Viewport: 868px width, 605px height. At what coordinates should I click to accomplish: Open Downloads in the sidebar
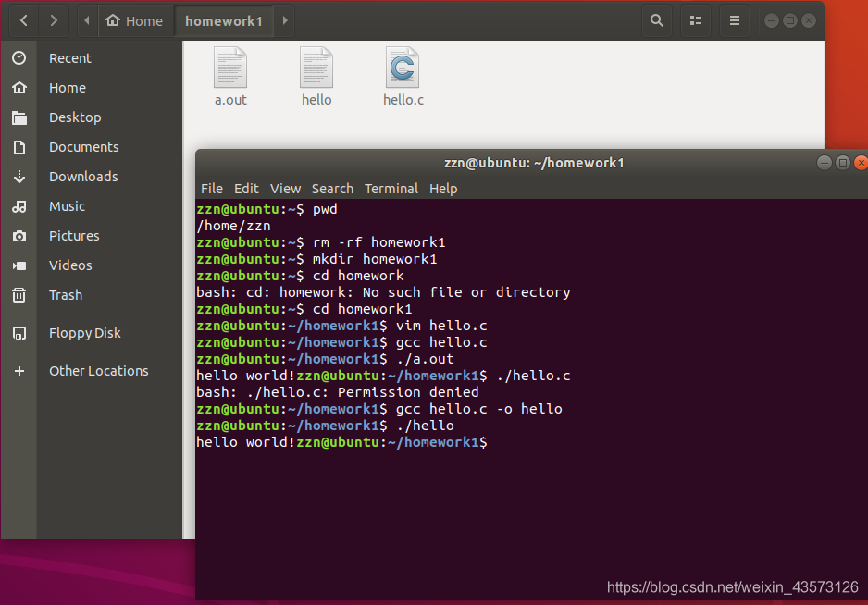pyautogui.click(x=83, y=177)
